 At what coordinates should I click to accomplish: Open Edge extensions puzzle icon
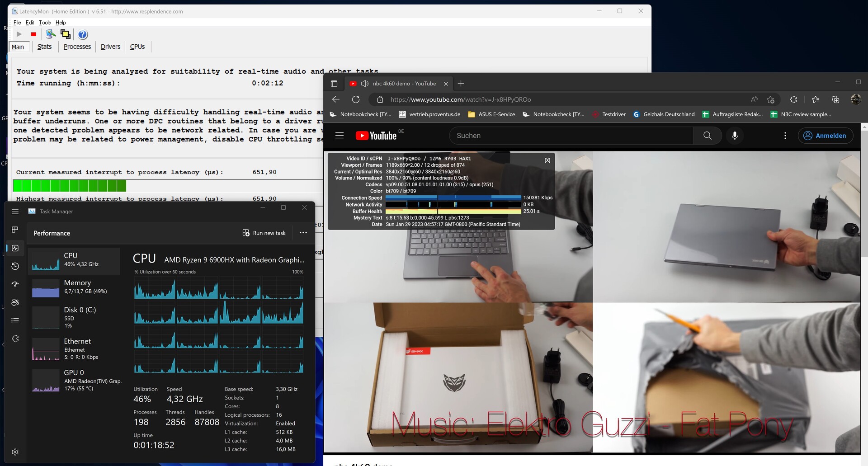click(x=793, y=99)
